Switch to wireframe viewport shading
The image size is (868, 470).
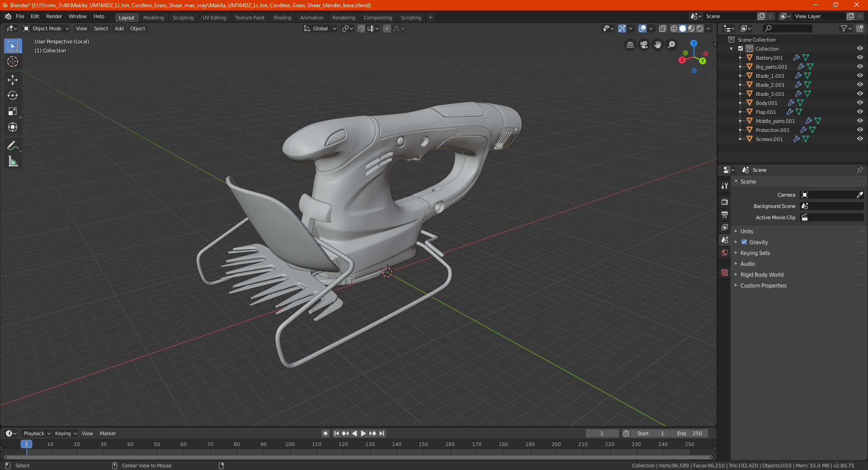tap(674, 28)
